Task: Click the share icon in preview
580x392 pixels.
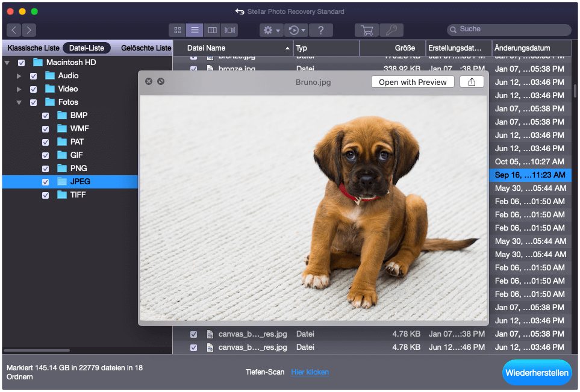Action: point(472,82)
